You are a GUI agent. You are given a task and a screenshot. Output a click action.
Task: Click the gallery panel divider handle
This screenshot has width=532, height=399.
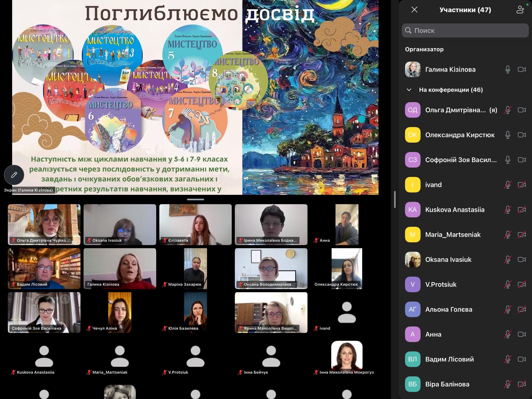[x=196, y=199]
